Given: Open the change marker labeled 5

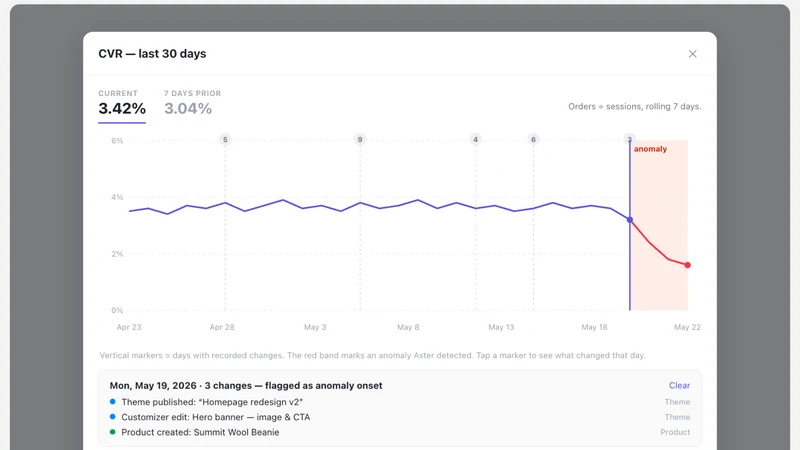Looking at the screenshot, I should point(225,139).
